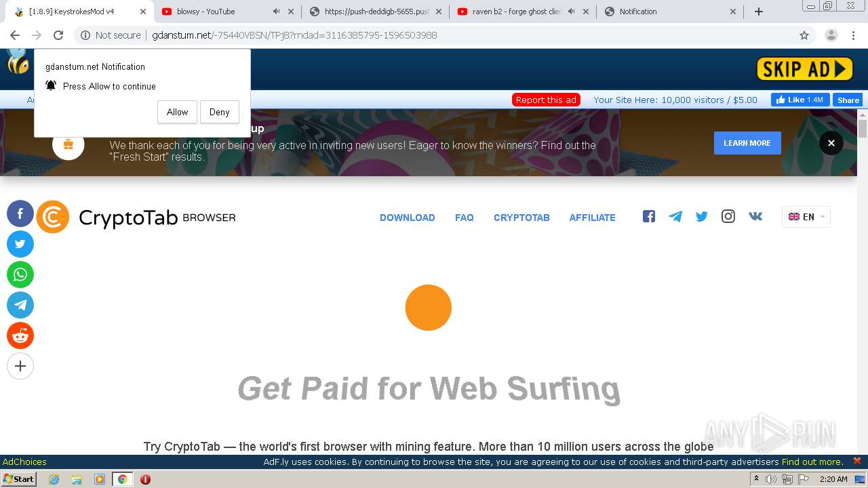Image resolution: width=868 pixels, height=488 pixels.
Task: Open the Find out more cookie link
Action: (812, 462)
